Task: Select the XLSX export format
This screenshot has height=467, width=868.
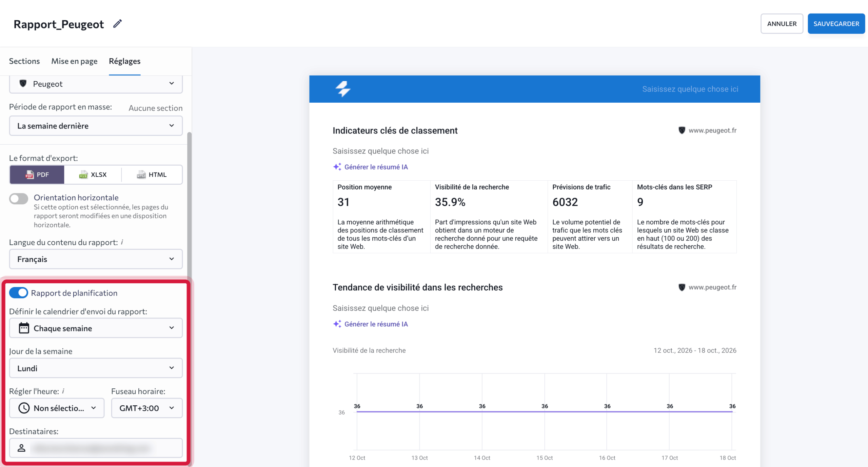Action: pyautogui.click(x=93, y=175)
